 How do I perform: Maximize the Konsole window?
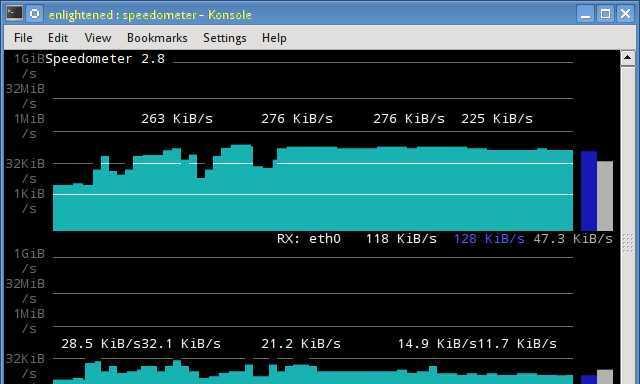click(x=606, y=14)
